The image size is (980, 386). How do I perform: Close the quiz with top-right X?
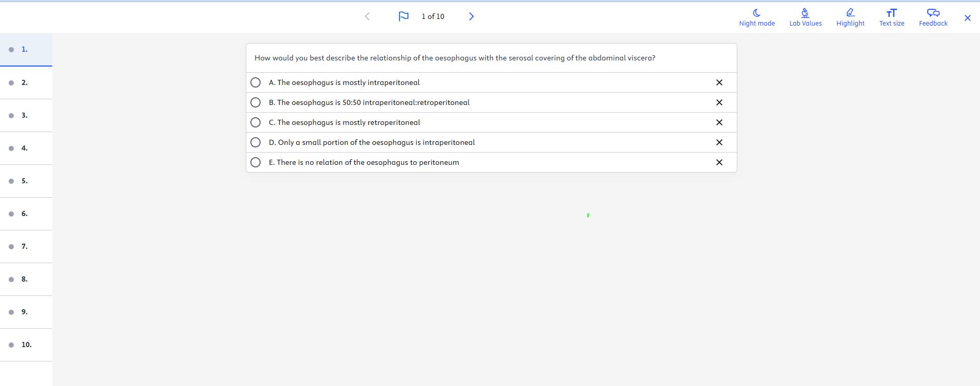[x=967, y=18]
